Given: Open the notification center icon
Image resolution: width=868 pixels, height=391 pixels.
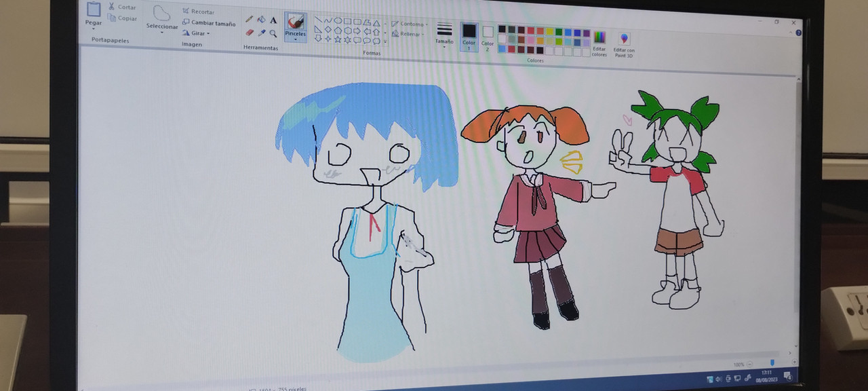Looking at the screenshot, I should pyautogui.click(x=789, y=376).
